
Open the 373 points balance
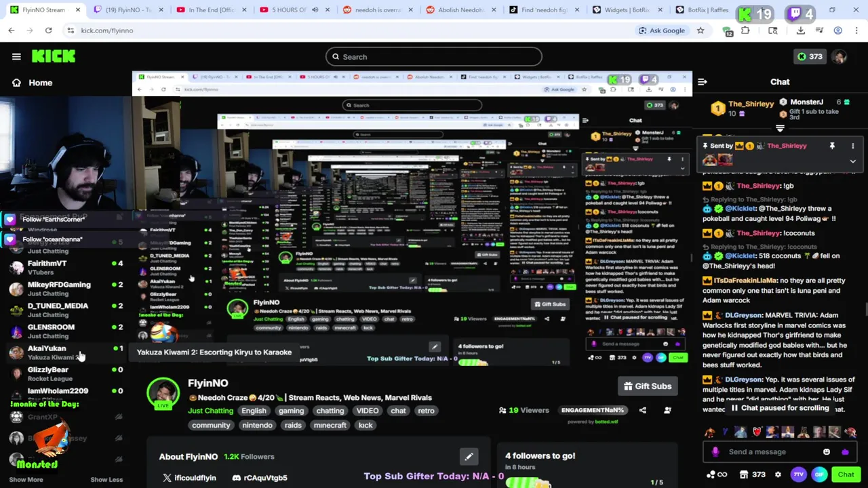[810, 57]
